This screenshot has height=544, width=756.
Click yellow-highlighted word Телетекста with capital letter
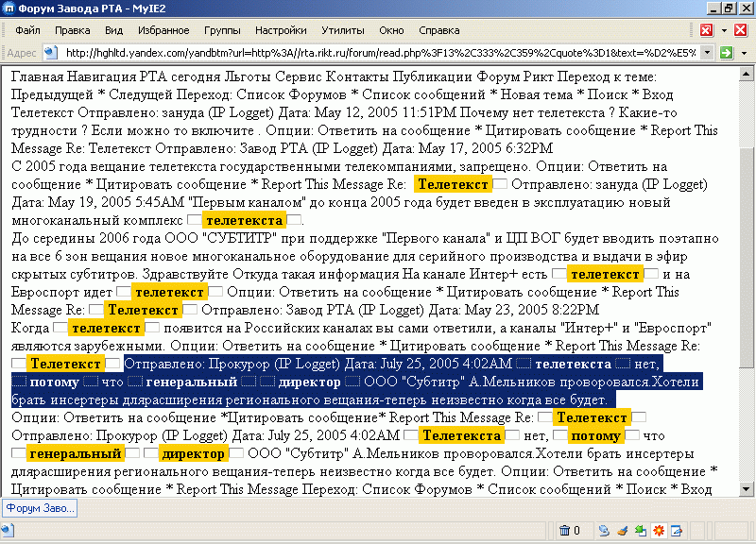tap(461, 435)
